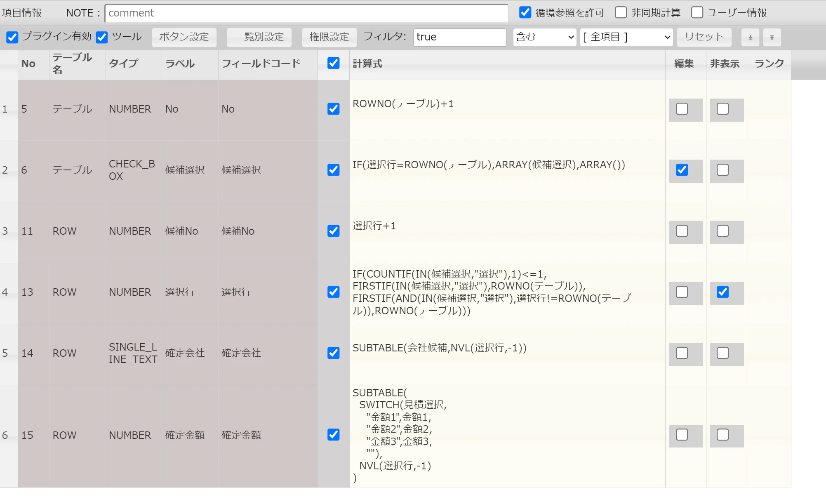Click the formula 選択行+1
This screenshot has height=504, width=826.
(x=374, y=226)
